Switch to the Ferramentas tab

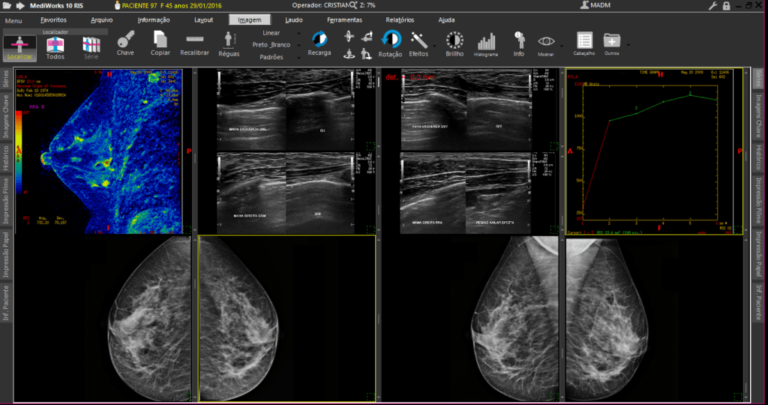(x=344, y=20)
